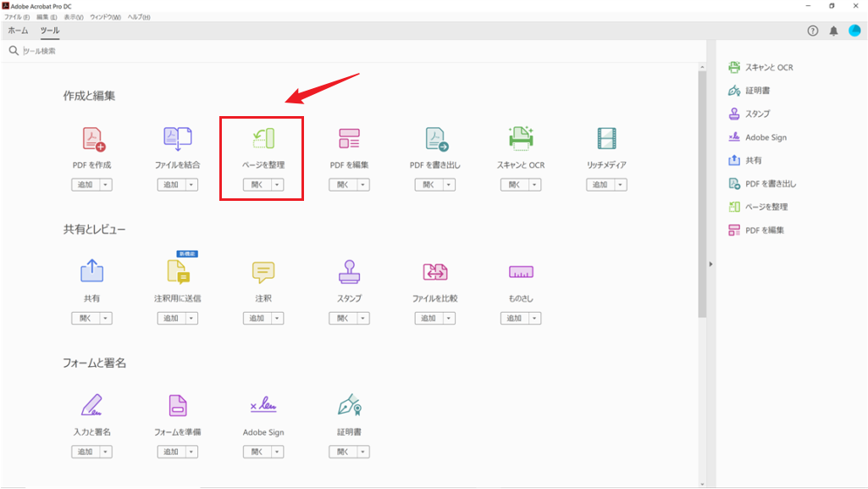Image resolution: width=868 pixels, height=489 pixels.
Task: Expand dropdown arrow under ものさし
Action: pyautogui.click(x=534, y=319)
